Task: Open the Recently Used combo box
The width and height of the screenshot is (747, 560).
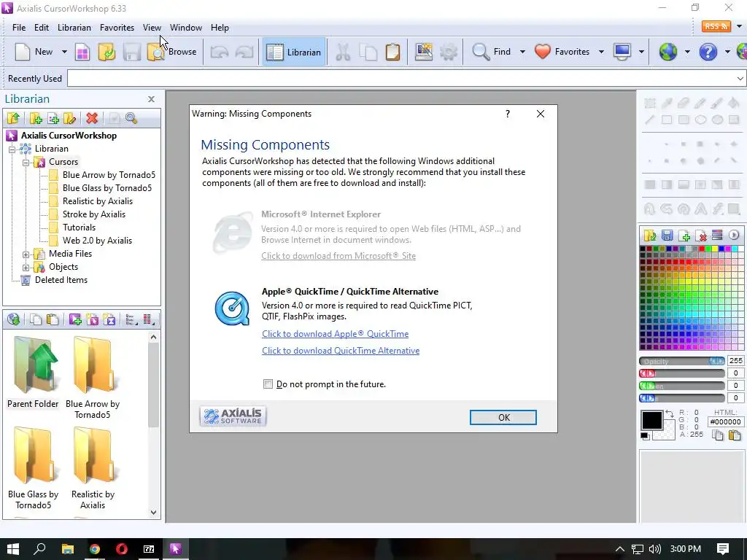Action: (406, 79)
